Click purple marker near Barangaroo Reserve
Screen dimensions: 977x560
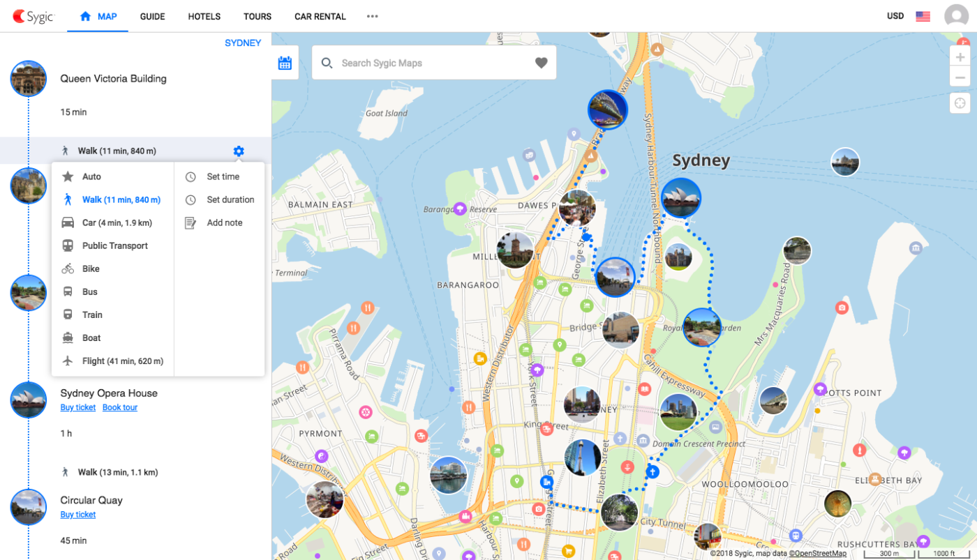[460, 208]
